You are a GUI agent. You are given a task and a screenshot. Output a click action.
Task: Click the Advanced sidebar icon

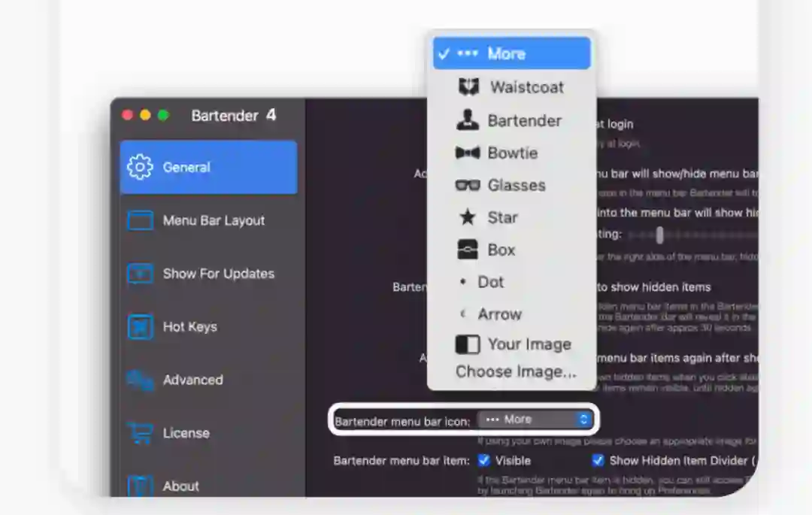coord(140,380)
